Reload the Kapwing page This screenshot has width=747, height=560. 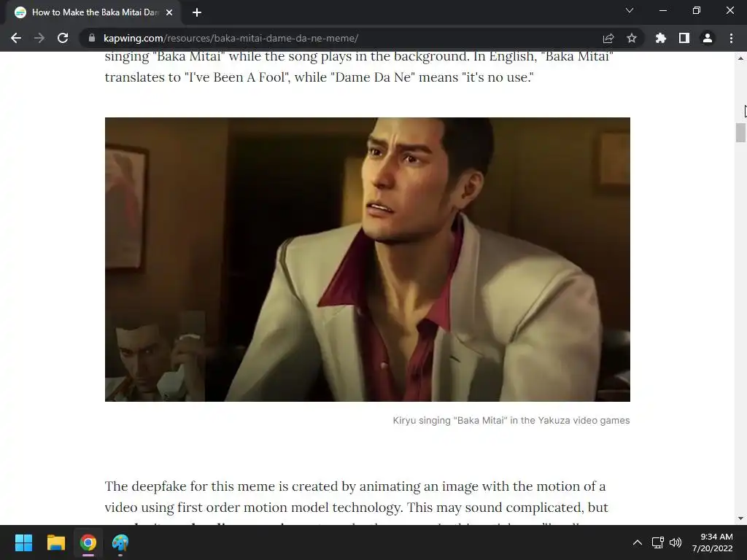(x=63, y=38)
